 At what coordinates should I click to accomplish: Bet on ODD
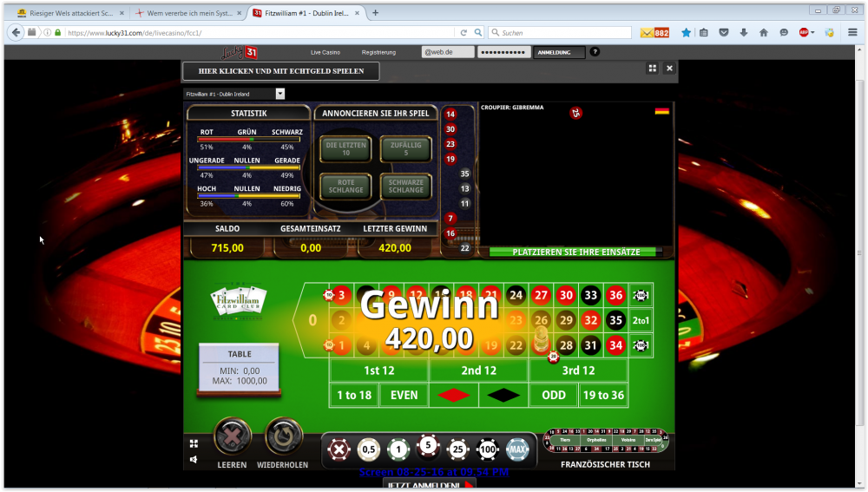point(554,395)
